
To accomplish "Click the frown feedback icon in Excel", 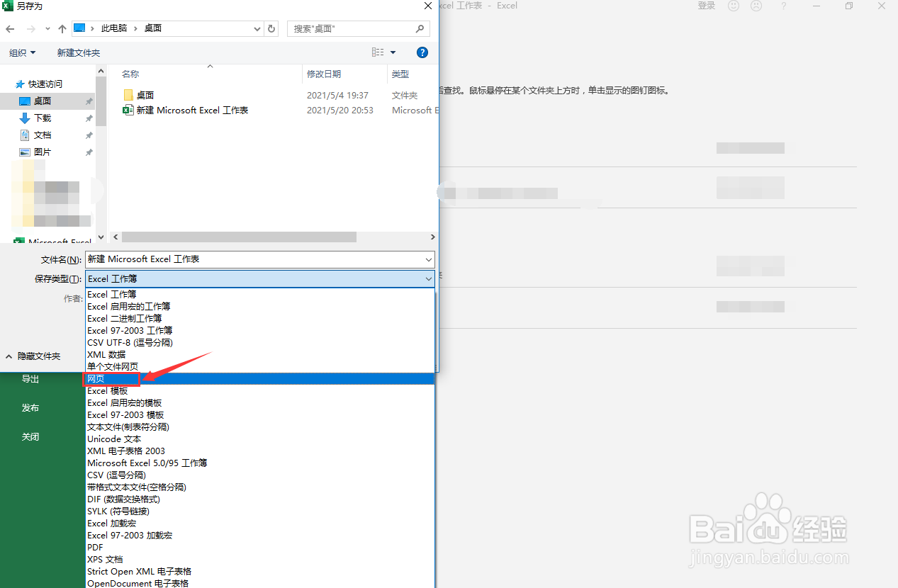I will pos(756,6).
